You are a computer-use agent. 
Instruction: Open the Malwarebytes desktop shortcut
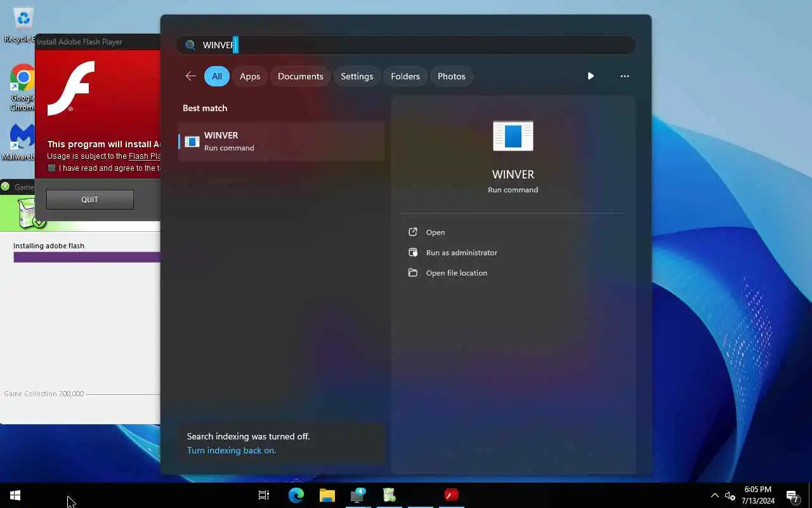tap(20, 142)
